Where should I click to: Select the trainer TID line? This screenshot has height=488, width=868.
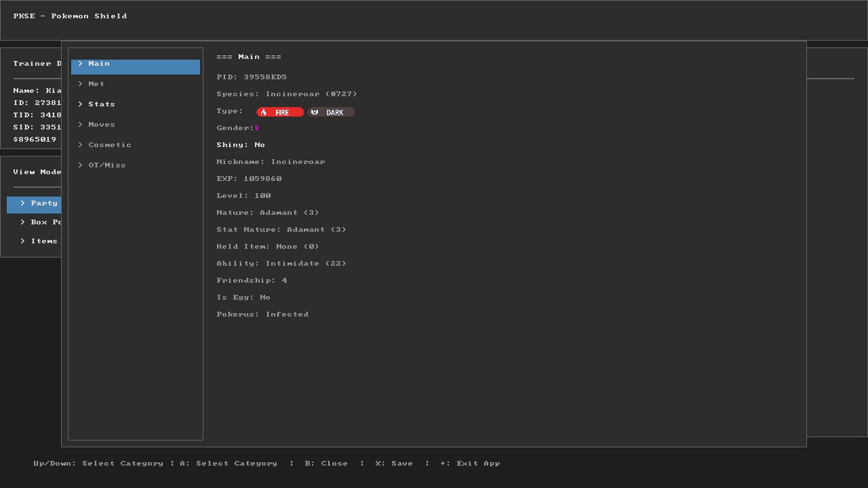click(37, 115)
